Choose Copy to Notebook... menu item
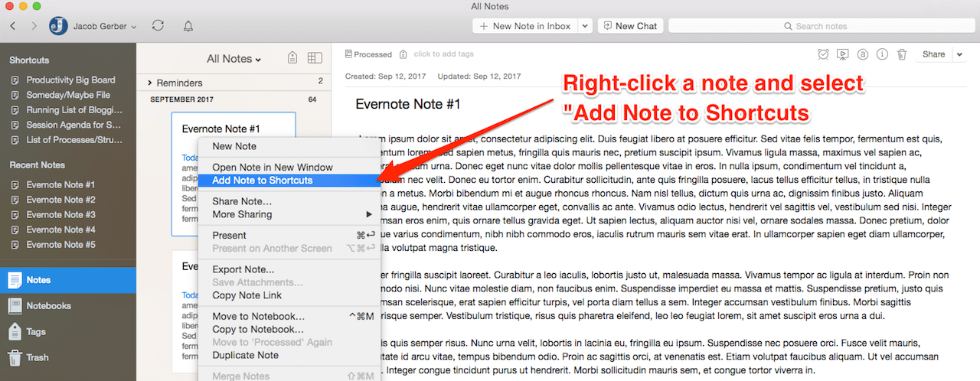 pyautogui.click(x=289, y=330)
